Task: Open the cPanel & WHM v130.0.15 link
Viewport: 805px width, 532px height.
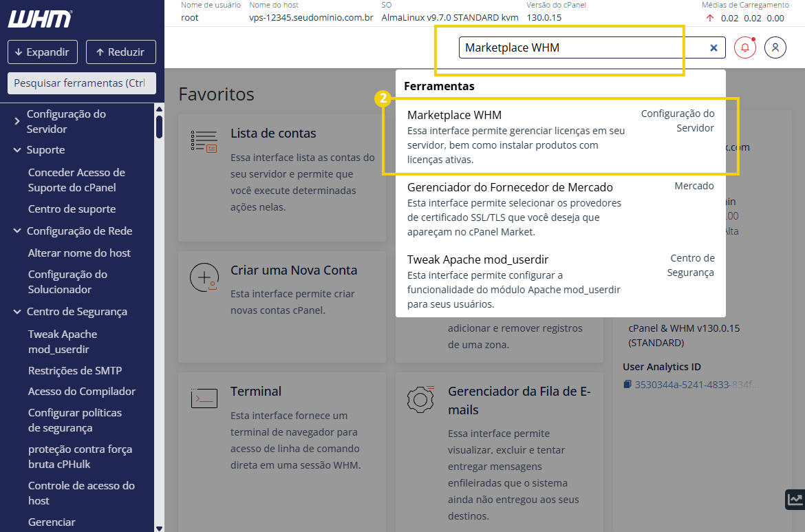Action: [x=684, y=328]
